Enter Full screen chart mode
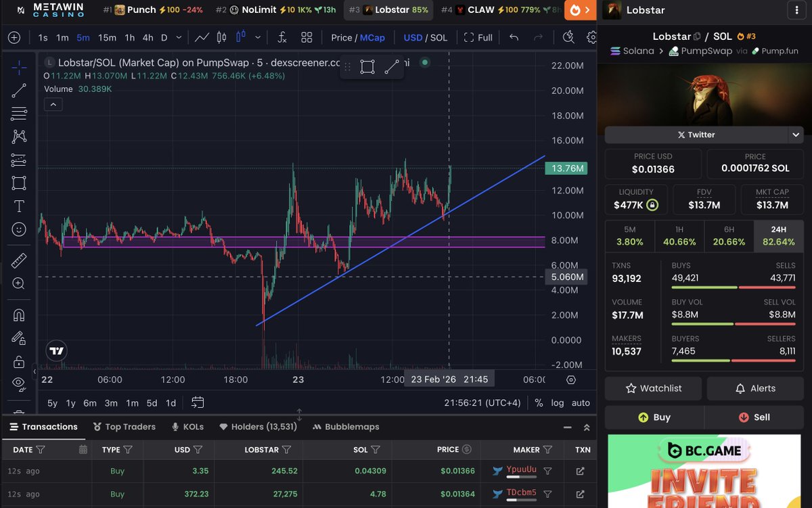The height and width of the screenshot is (508, 812). click(478, 38)
